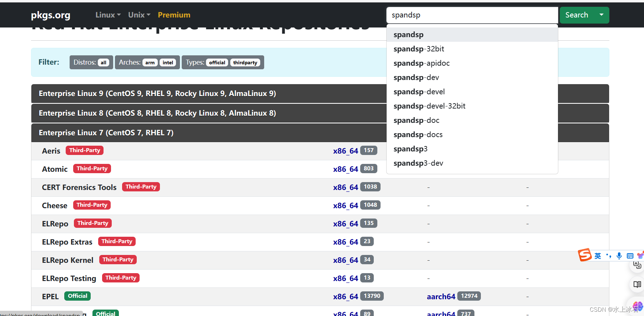The height and width of the screenshot is (316, 644).
Task: Open Cheese x86_64 repository link
Action: pos(346,205)
